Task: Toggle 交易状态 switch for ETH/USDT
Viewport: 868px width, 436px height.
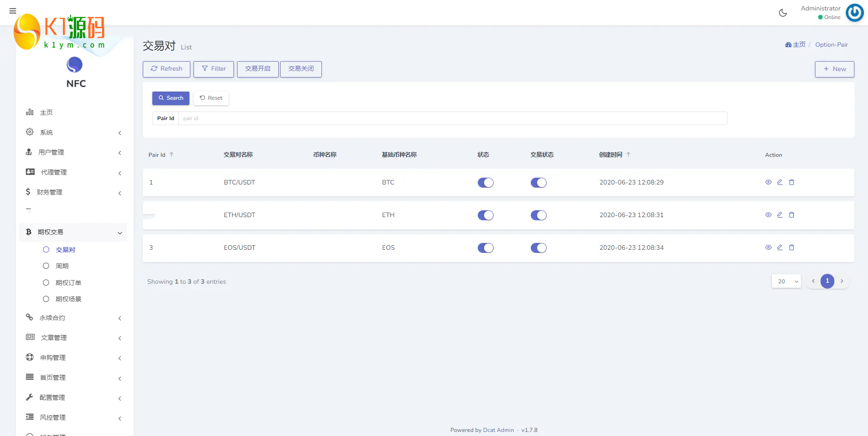Action: (x=538, y=215)
